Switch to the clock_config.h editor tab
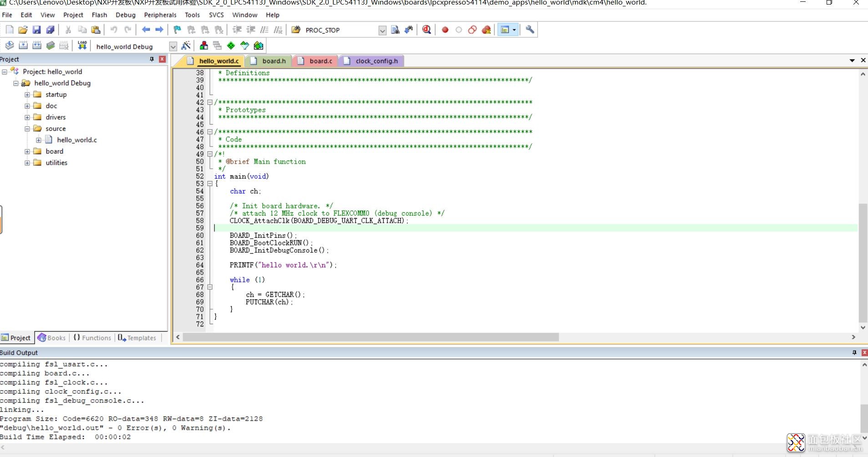 (371, 61)
